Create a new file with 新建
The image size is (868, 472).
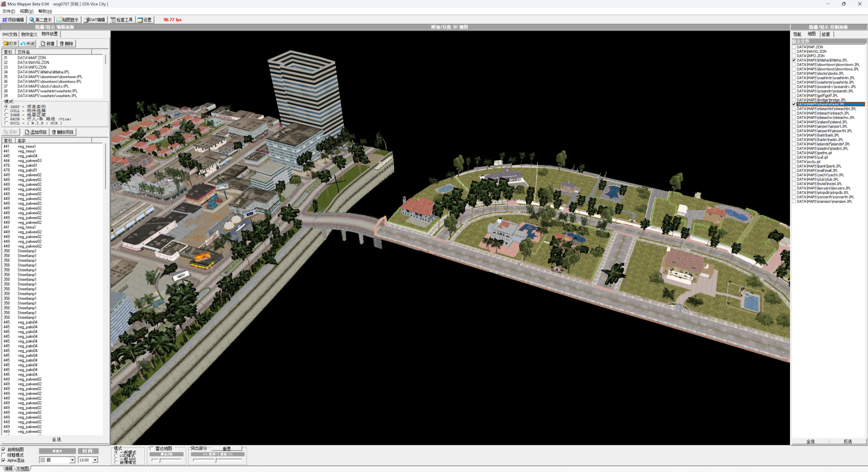pyautogui.click(x=48, y=44)
